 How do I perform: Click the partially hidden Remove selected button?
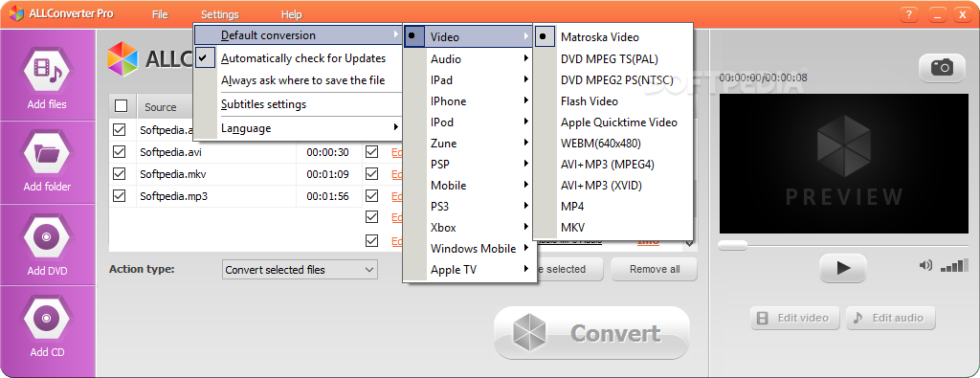pos(570,269)
